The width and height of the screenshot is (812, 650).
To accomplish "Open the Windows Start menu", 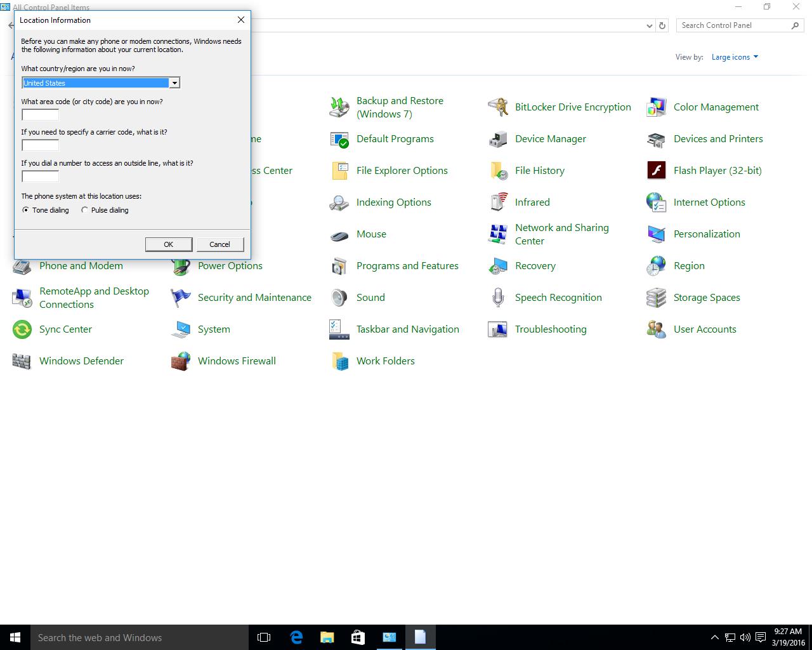I will click(15, 637).
